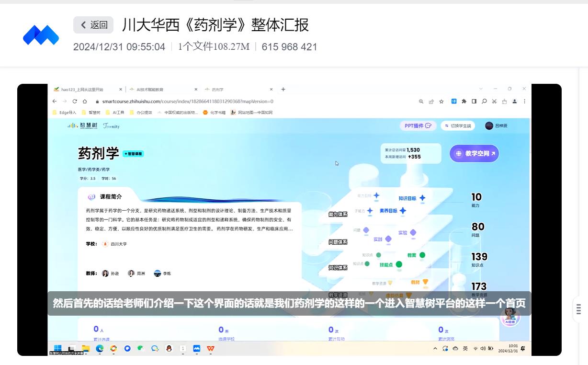Click teacher 周洲's avatar
Image resolution: width=588 pixels, height=365 pixels.
click(131, 274)
